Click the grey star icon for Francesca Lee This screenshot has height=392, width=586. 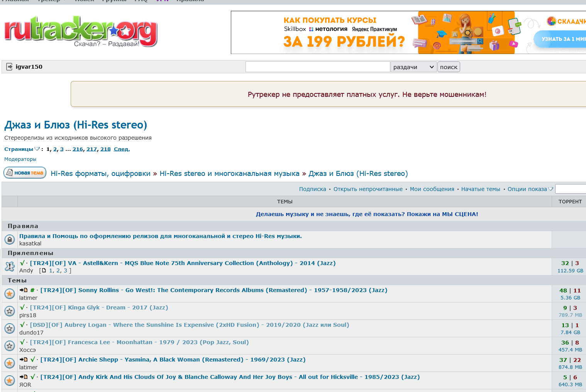[x=10, y=346]
